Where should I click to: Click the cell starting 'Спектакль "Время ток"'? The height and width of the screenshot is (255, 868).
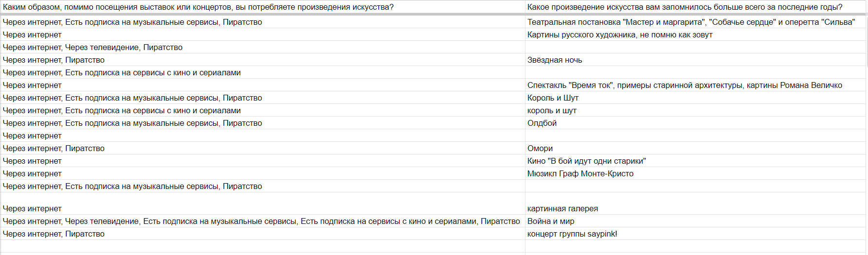[x=695, y=85]
